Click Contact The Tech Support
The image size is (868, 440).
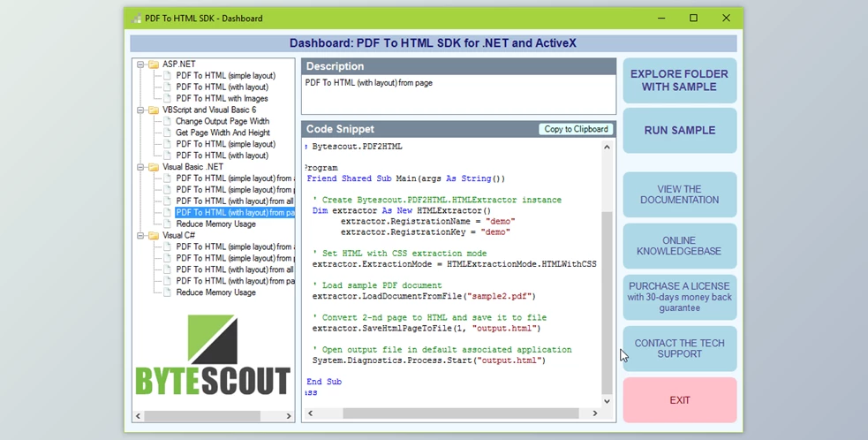(x=680, y=349)
